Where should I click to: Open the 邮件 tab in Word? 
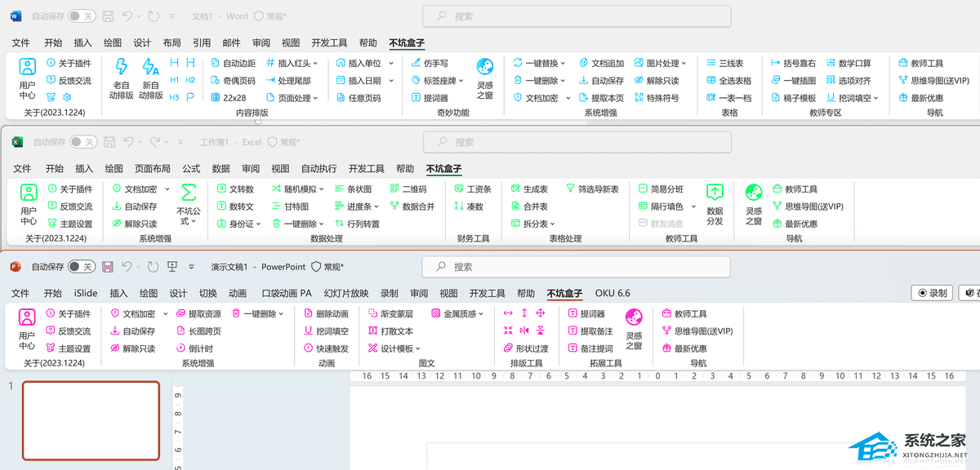click(x=232, y=43)
